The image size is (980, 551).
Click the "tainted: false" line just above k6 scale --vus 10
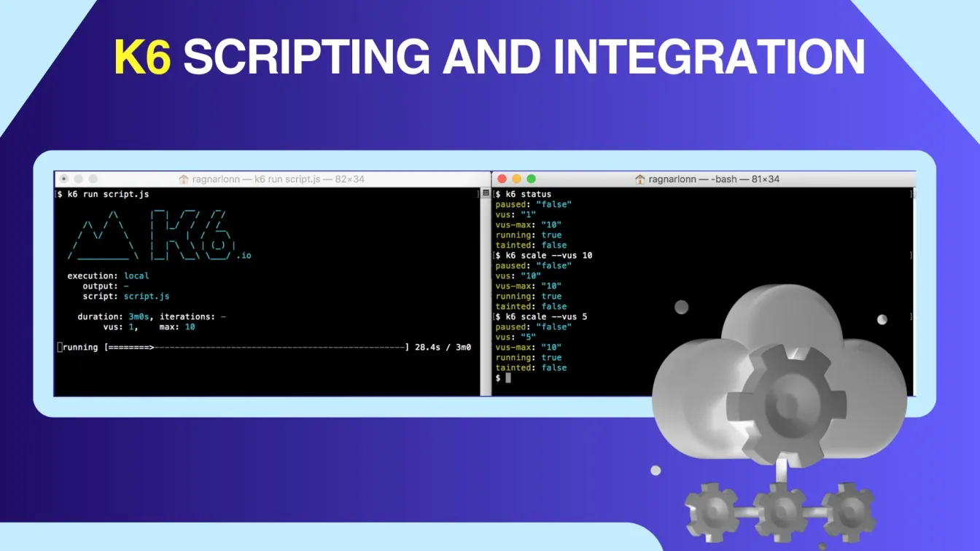click(x=531, y=246)
